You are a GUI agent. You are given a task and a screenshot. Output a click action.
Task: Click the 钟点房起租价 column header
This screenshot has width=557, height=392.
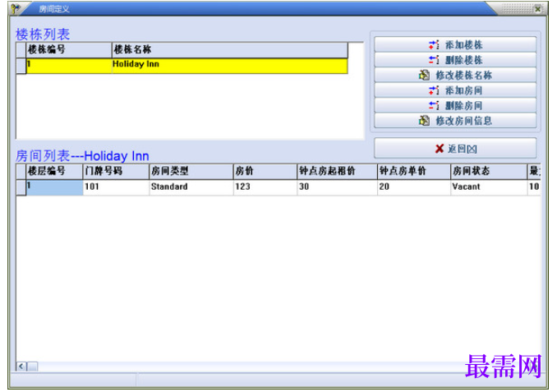(337, 172)
